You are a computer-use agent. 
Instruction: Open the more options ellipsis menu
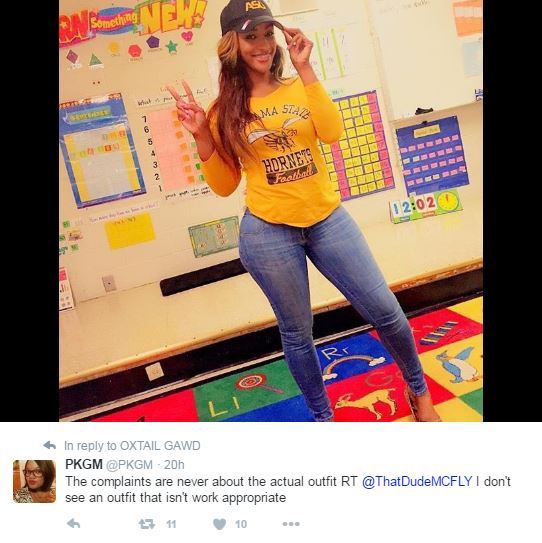click(291, 524)
